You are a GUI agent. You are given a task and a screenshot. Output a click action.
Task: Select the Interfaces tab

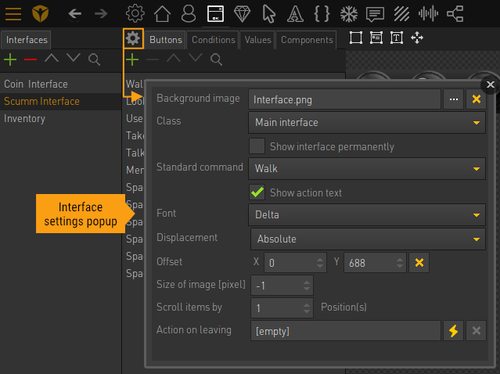tap(26, 40)
